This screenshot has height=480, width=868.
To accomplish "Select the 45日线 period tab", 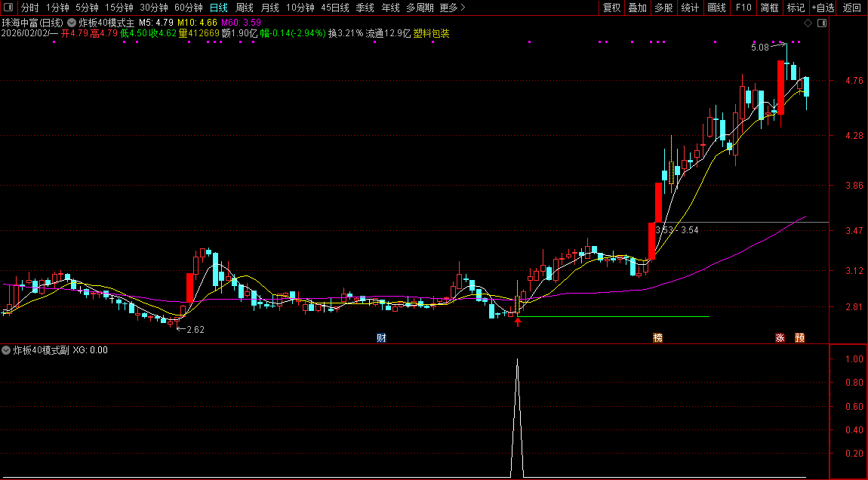I will coord(335,8).
